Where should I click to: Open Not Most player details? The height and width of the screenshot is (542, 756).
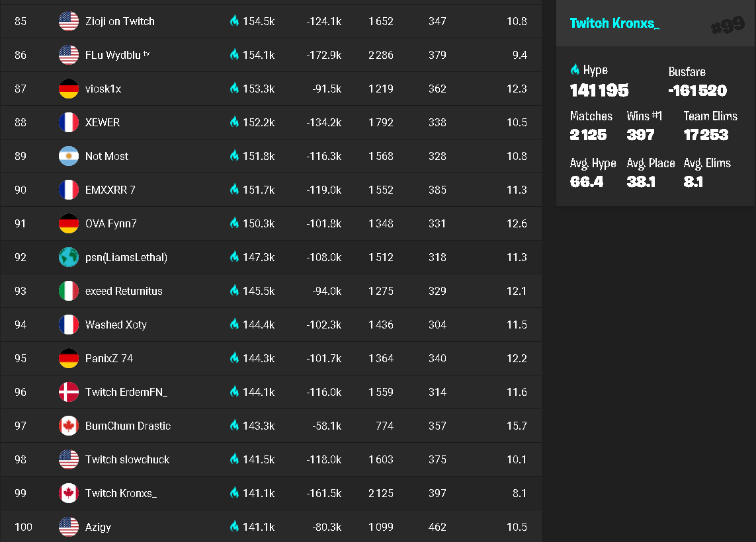[x=106, y=156]
